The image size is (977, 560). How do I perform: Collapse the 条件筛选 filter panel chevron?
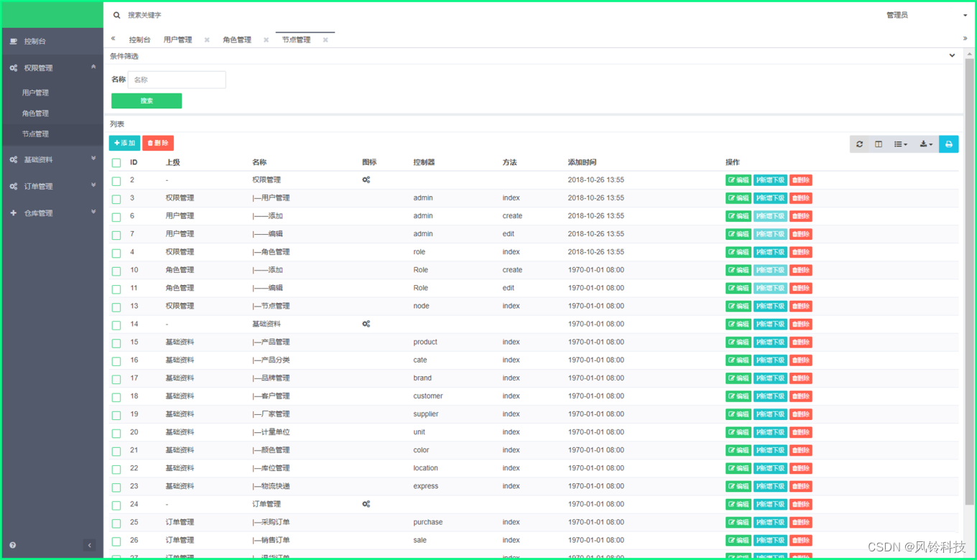pyautogui.click(x=951, y=55)
